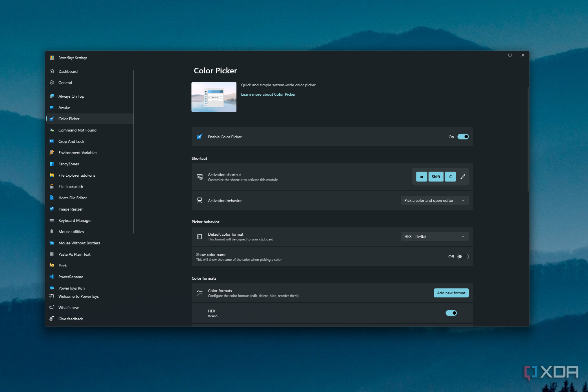Edit activation shortcut with pencil icon

pos(463,177)
